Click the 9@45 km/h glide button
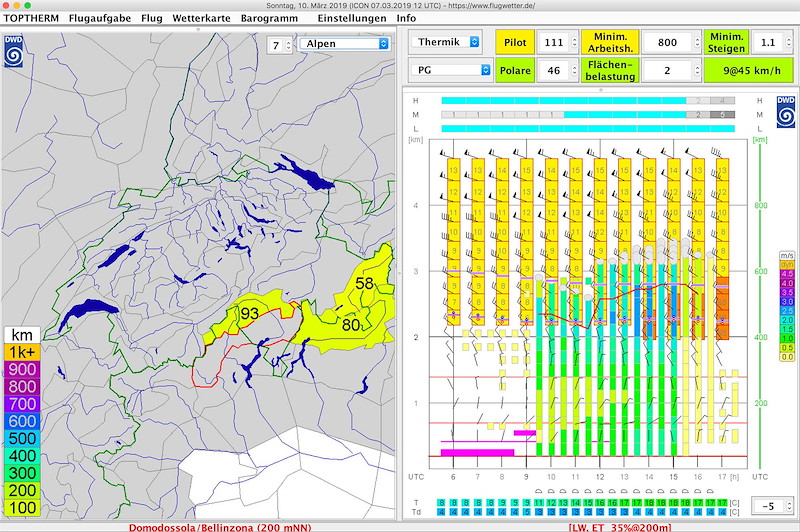Image resolution: width=800 pixels, height=532 pixels. [751, 70]
